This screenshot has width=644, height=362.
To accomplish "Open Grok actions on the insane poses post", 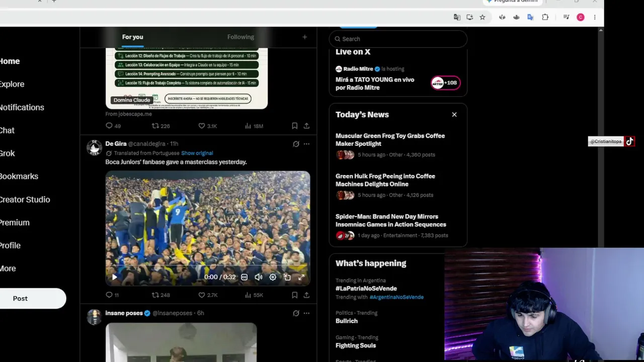I will pos(296,313).
